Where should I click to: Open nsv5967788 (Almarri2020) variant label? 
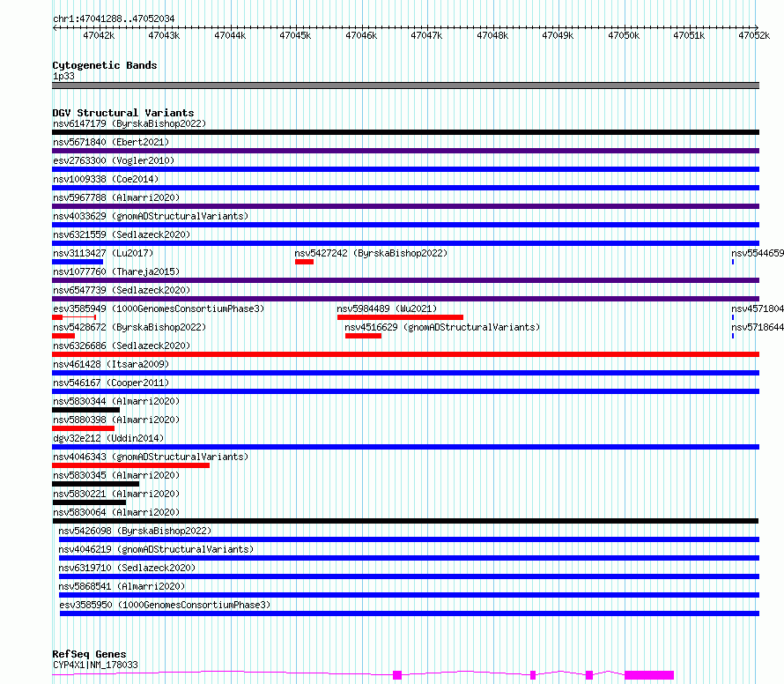(x=116, y=197)
